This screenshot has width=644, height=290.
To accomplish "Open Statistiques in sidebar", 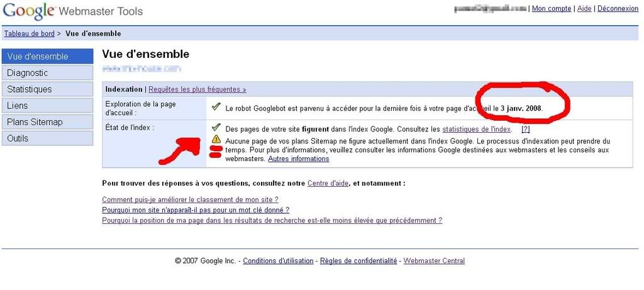I will point(48,89).
